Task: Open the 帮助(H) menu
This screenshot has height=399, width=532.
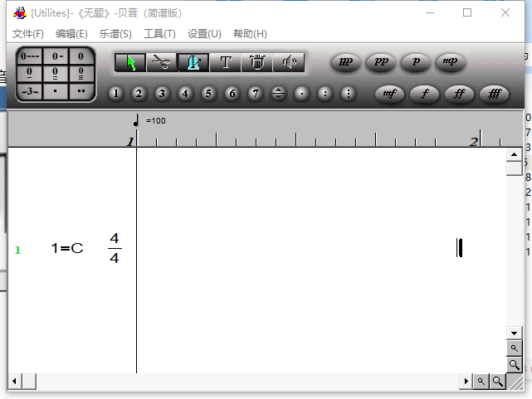Action: point(250,34)
